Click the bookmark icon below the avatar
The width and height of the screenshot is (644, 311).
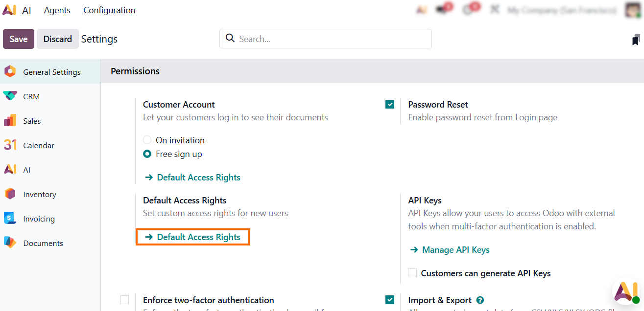coord(636,40)
